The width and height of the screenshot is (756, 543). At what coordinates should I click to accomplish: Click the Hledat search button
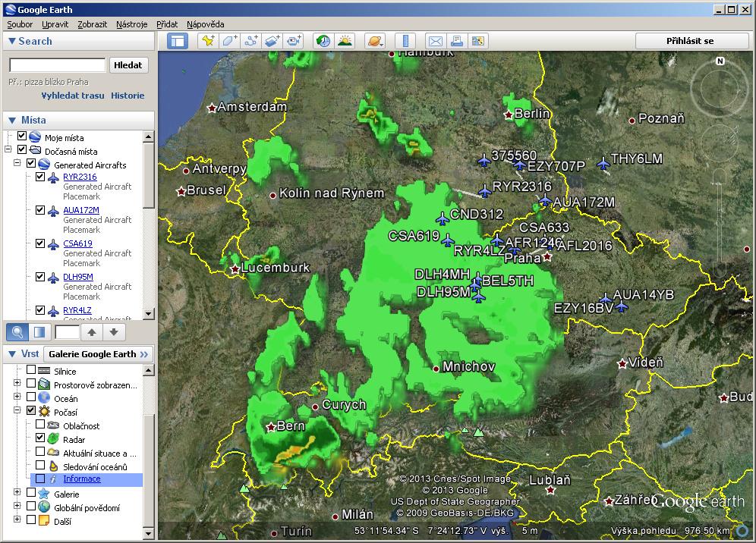(128, 65)
